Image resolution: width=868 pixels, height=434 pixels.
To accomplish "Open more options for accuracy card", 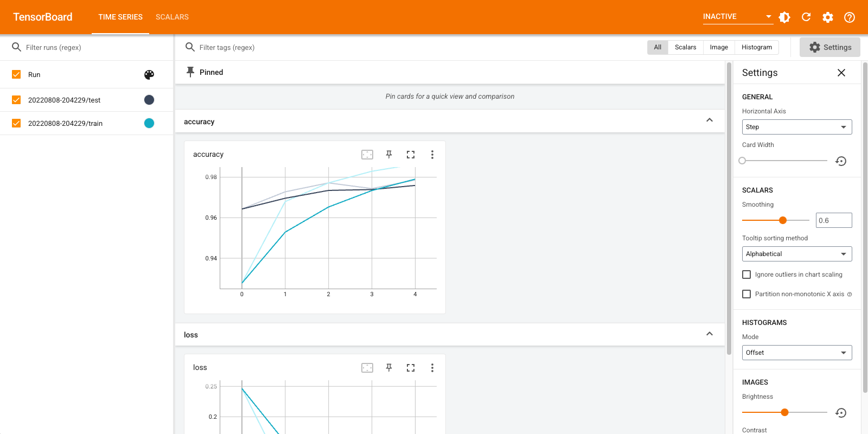I will (432, 155).
